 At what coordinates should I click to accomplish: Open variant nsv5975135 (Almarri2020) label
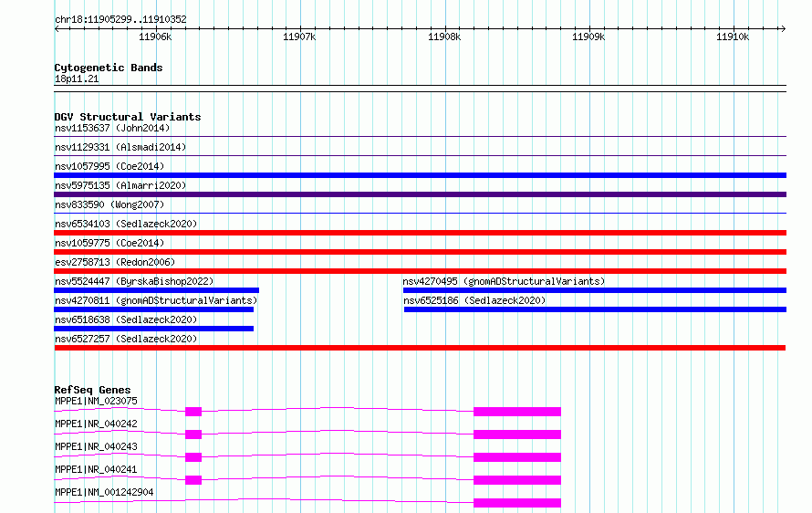120,185
